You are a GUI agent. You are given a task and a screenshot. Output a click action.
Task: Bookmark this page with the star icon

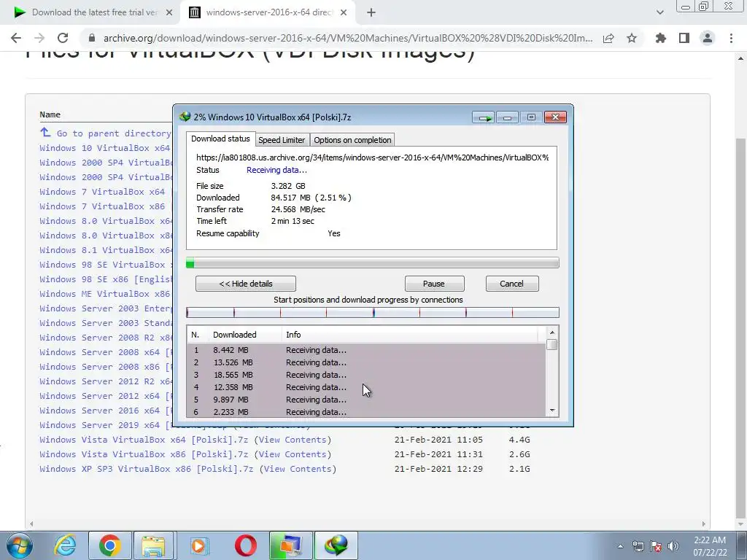(632, 38)
